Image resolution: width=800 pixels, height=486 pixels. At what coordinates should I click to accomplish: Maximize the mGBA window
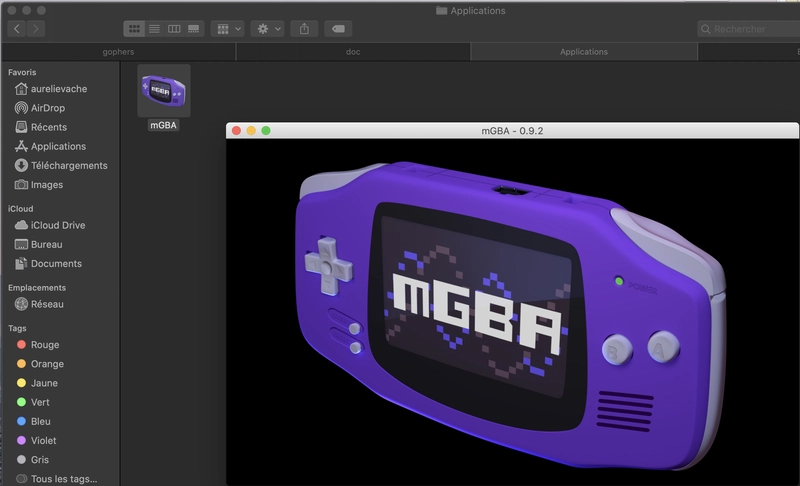(x=266, y=131)
